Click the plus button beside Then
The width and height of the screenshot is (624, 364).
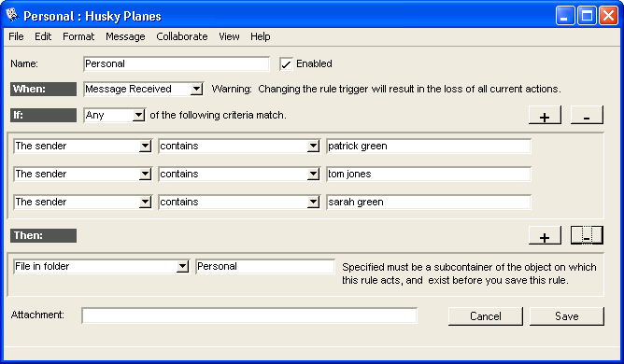[545, 235]
